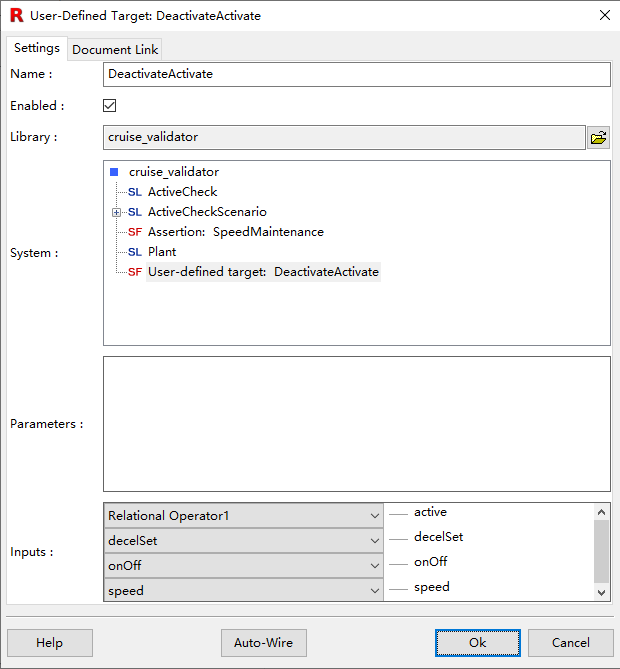Click the SL icon beside Plant

point(135,252)
